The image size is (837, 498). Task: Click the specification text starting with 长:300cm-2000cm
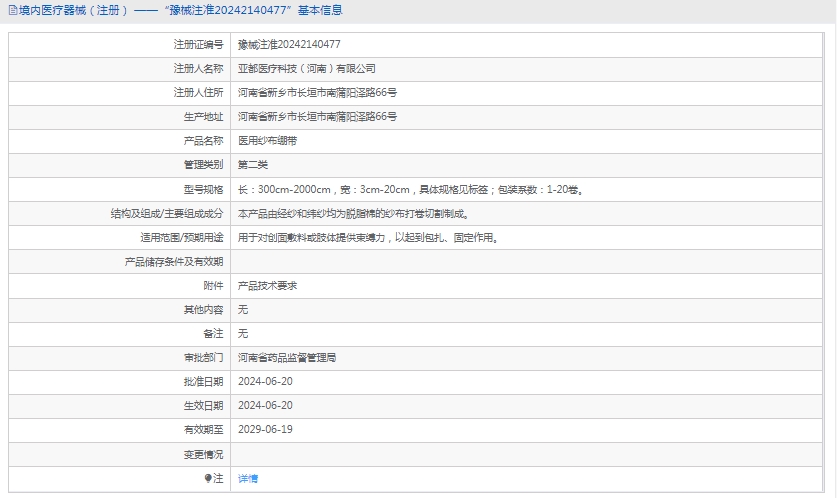coord(410,189)
